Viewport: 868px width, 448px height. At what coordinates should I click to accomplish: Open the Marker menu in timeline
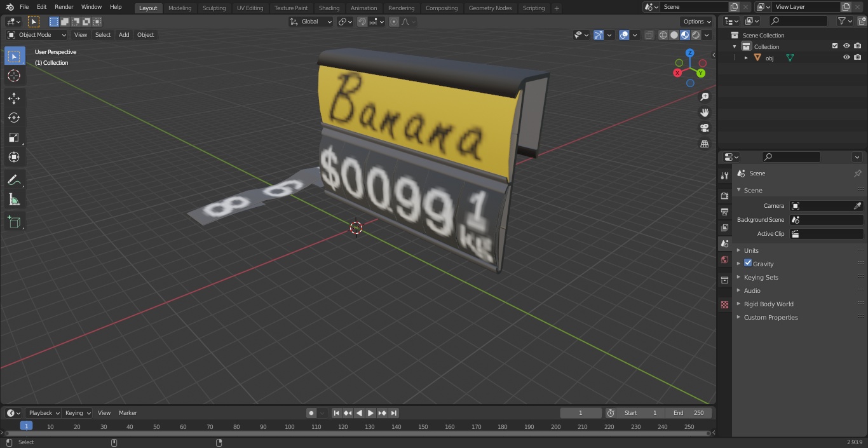tap(128, 413)
